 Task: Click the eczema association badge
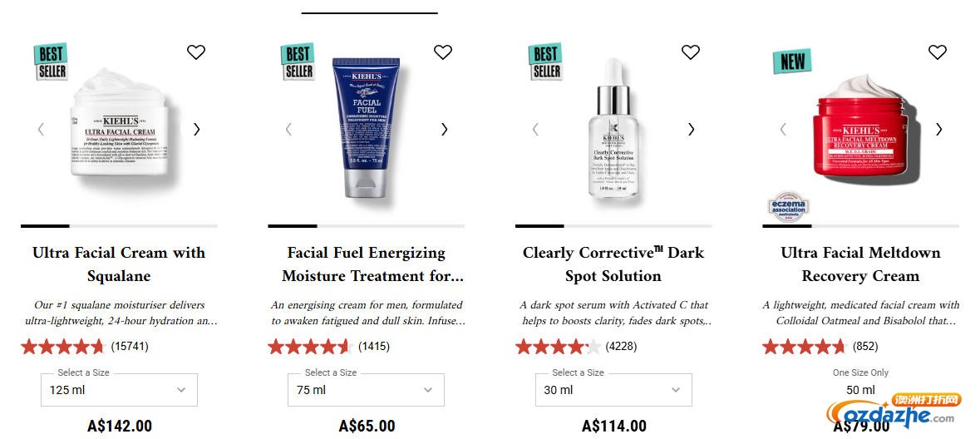[788, 208]
